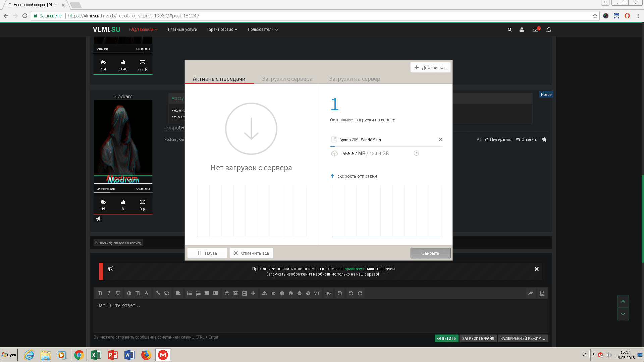The image size is (644, 362).
Task: Click the insert smiley icon
Action: (x=227, y=293)
